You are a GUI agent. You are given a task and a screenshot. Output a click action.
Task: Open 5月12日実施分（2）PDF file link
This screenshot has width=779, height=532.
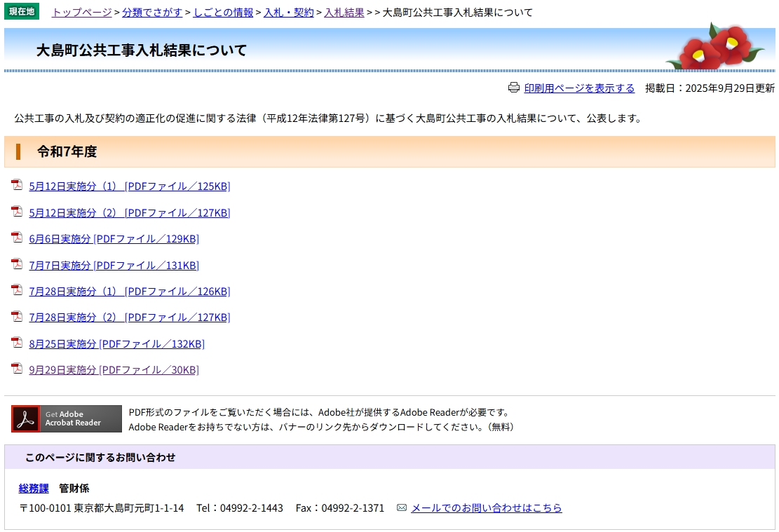pyautogui.click(x=129, y=212)
